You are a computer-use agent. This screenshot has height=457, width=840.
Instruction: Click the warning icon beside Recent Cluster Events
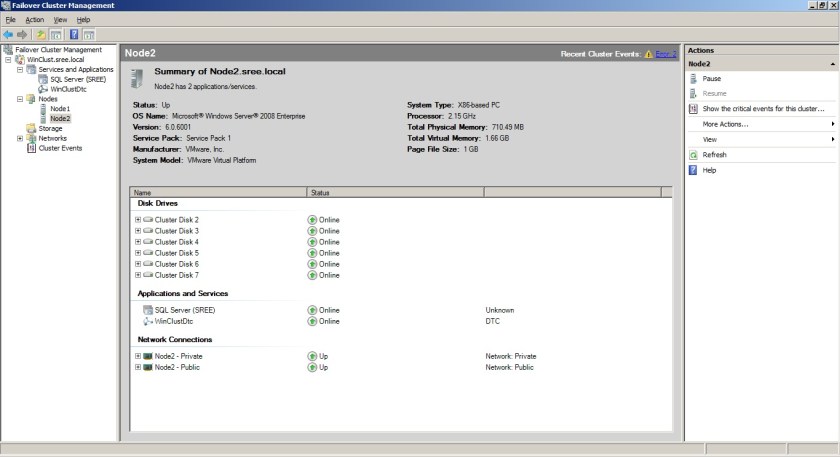pos(648,54)
